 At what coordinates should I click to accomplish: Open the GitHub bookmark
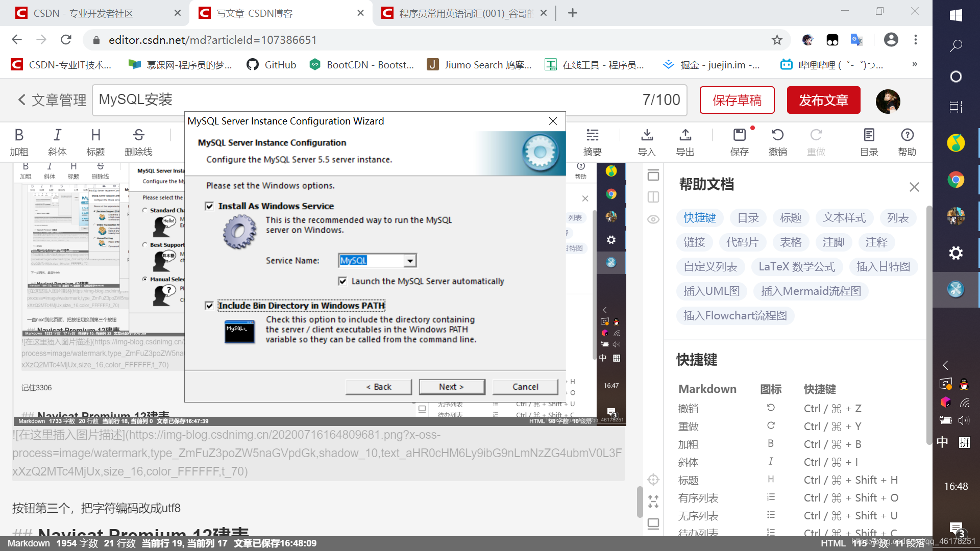pos(271,65)
